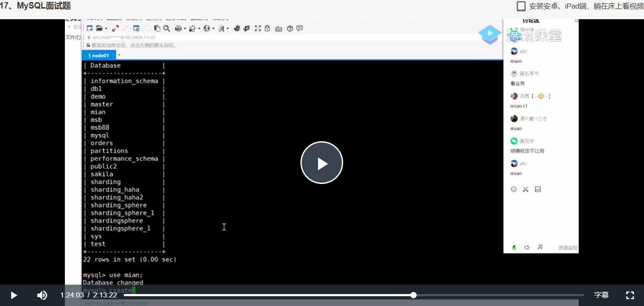Viewport: 644px width, 306px height.
Task: Click shardingsphere_1 in terminal output
Action: coord(120,228)
